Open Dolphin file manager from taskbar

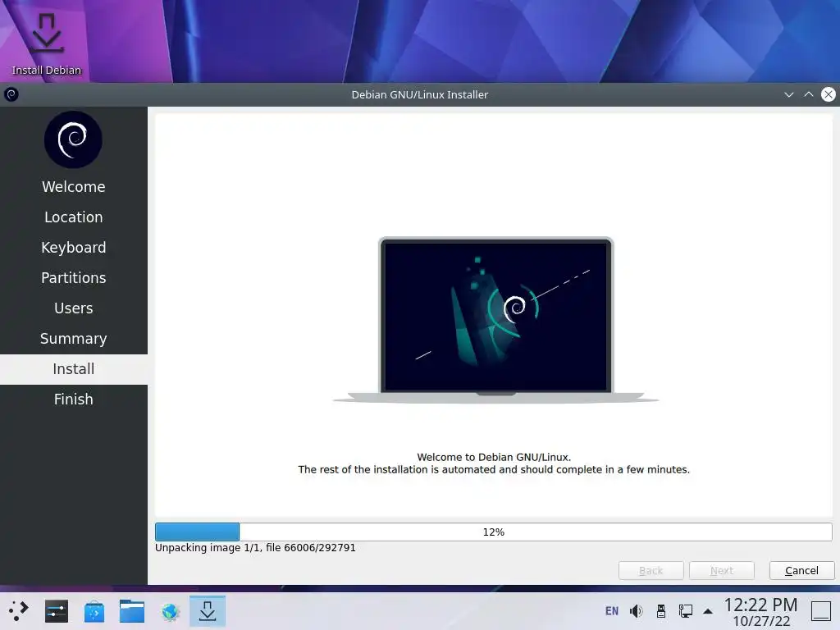tap(132, 611)
